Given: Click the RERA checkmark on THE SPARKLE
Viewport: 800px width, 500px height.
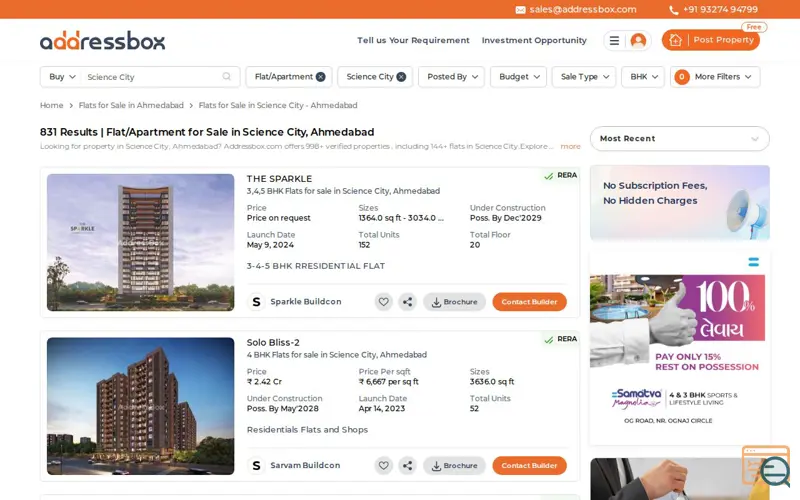Looking at the screenshot, I should 548,176.
